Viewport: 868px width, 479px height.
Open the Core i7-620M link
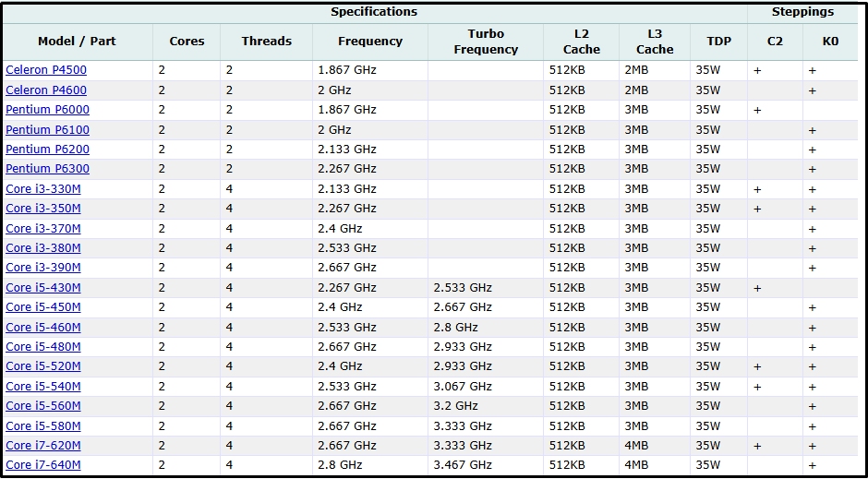tap(43, 446)
